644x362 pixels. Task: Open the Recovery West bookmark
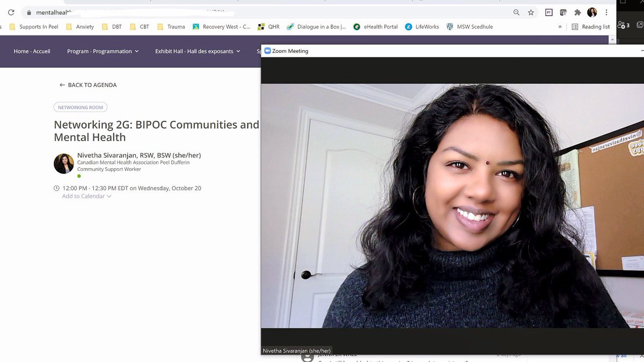[222, 27]
